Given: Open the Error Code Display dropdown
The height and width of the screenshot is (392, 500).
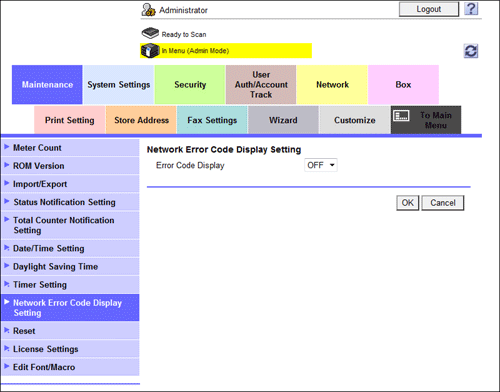Looking at the screenshot, I should click(321, 165).
